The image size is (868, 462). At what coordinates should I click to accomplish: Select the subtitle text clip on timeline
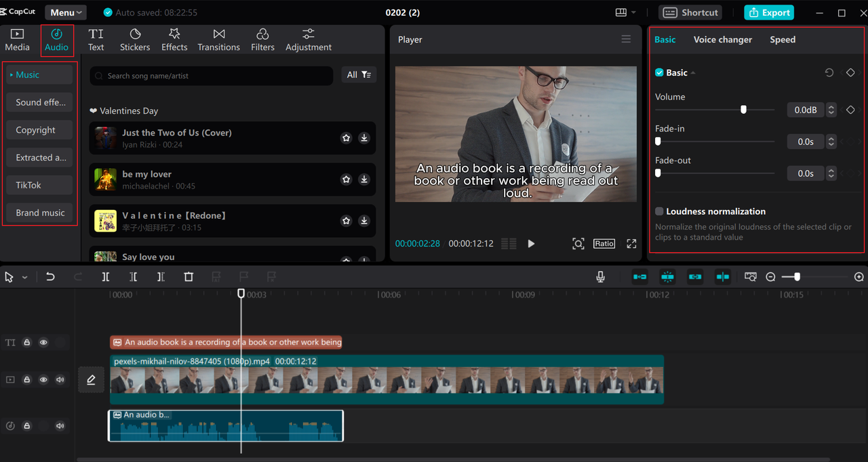[226, 342]
